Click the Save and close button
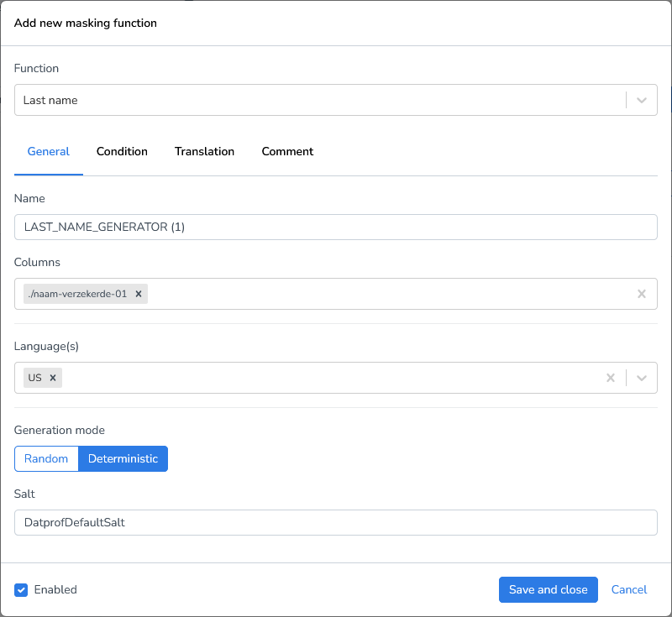The image size is (672, 617). click(x=548, y=589)
